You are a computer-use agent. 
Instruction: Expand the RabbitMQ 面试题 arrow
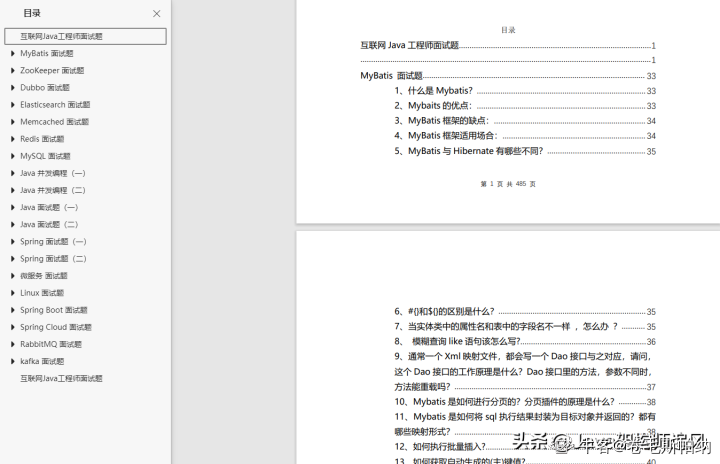point(13,344)
